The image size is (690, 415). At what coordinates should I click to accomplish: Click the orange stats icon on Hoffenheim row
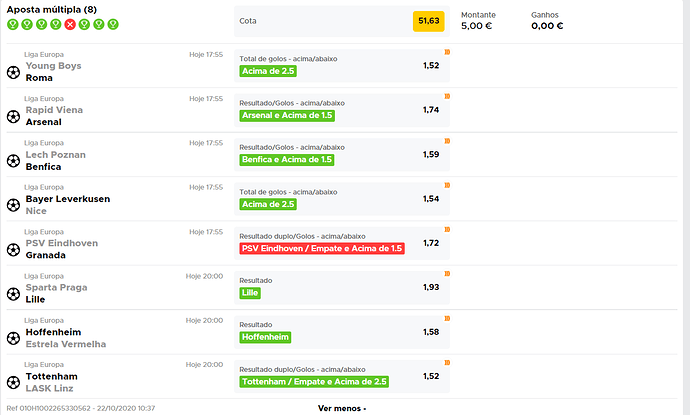click(447, 318)
